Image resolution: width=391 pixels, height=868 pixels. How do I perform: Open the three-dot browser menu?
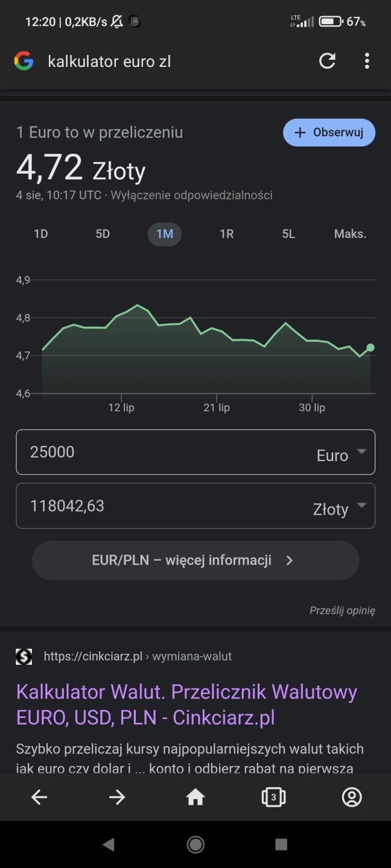[x=367, y=61]
